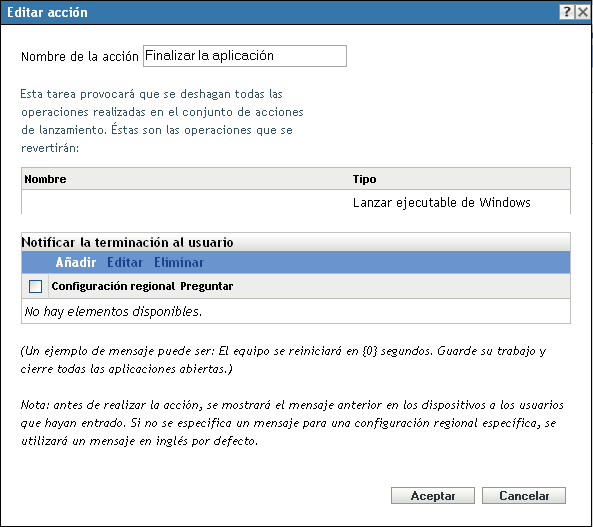Close the Editar acción dialog
The height and width of the screenshot is (527, 593).
(583, 12)
